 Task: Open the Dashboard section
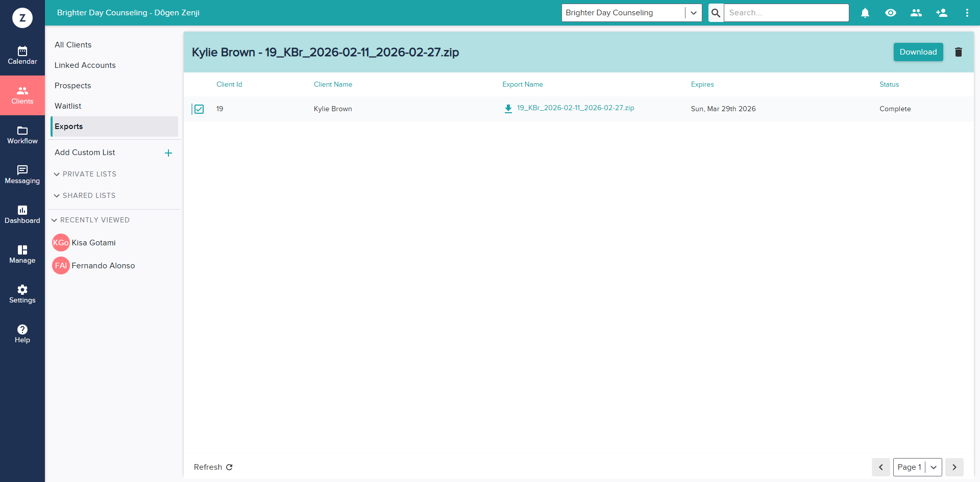tap(22, 215)
